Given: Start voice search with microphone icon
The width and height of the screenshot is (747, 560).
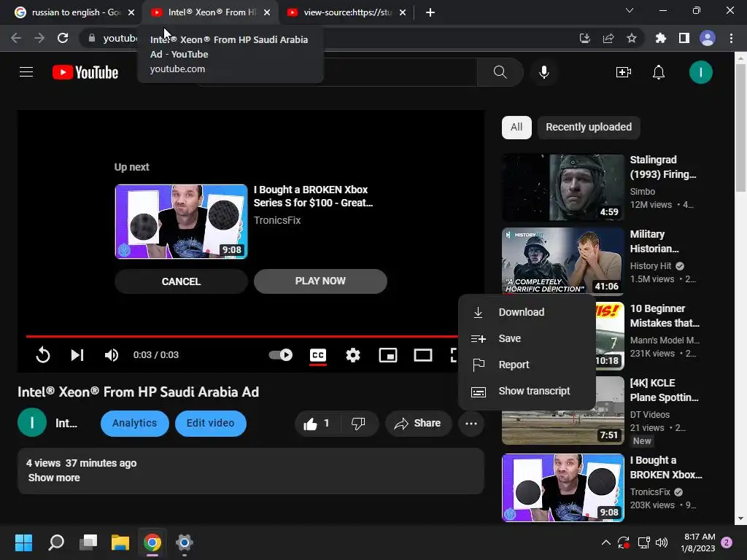Looking at the screenshot, I should (543, 72).
